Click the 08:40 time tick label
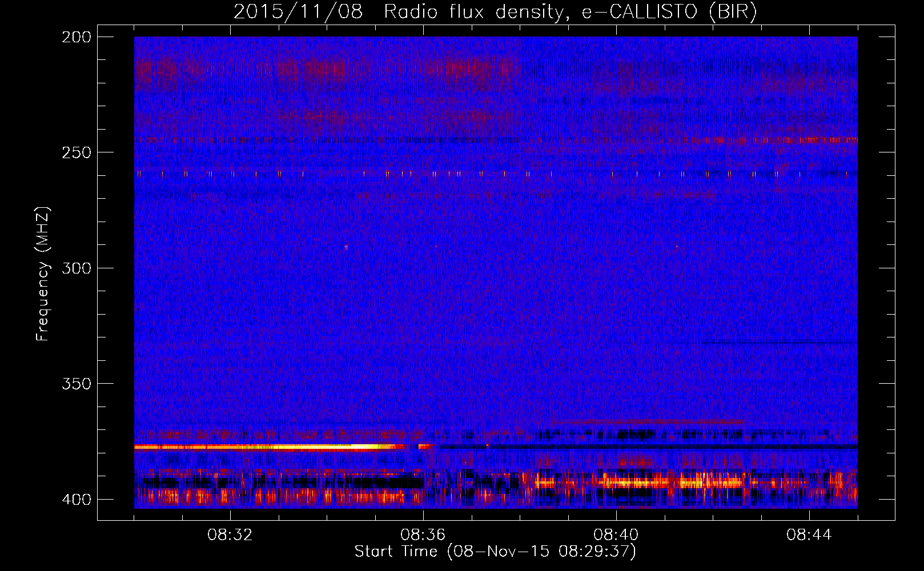Screen dimensions: 924x571 click(x=616, y=535)
